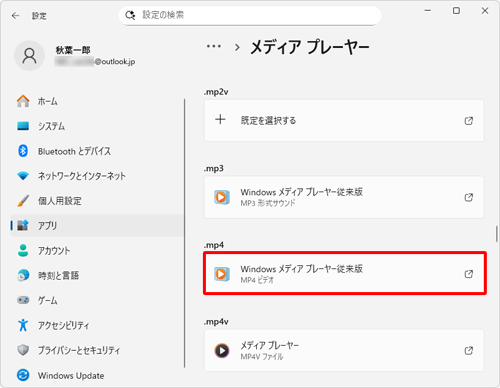Focus the 設定の検索 search field

[x=250, y=15]
